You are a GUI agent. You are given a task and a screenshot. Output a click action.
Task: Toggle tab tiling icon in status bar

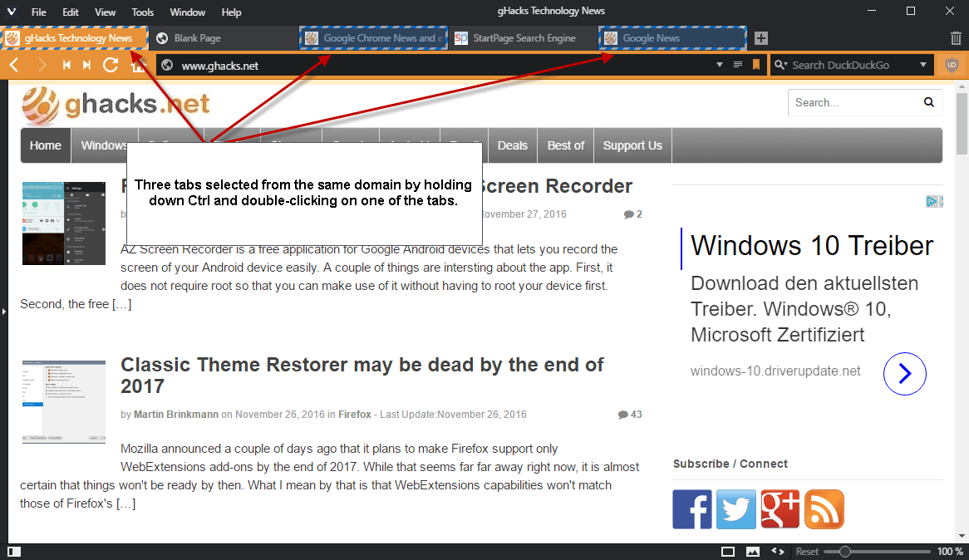tap(728, 552)
